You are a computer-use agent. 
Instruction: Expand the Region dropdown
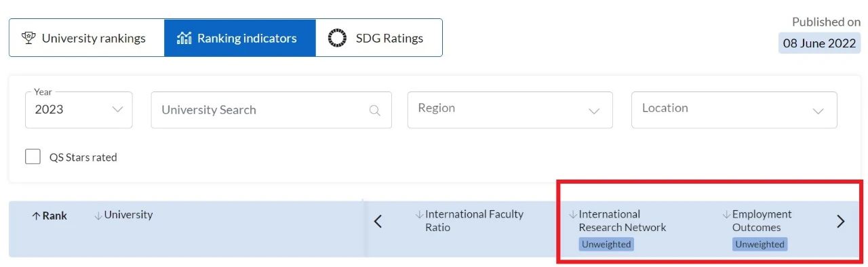510,110
